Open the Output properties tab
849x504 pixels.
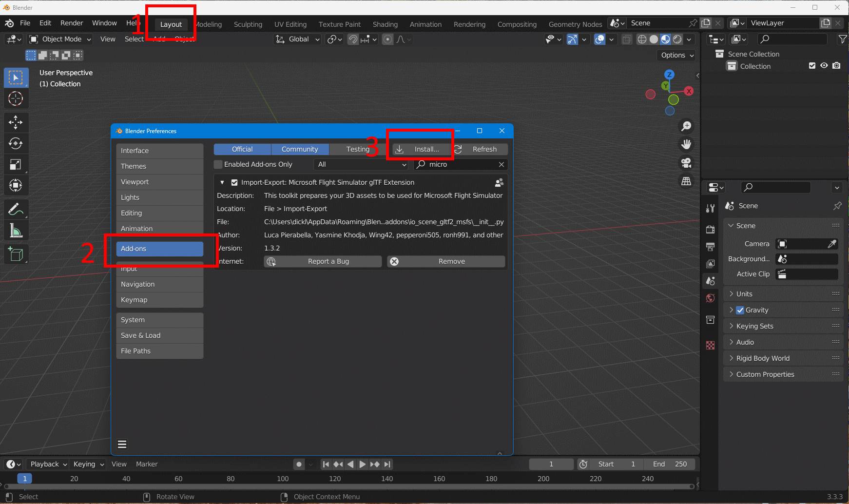(711, 247)
